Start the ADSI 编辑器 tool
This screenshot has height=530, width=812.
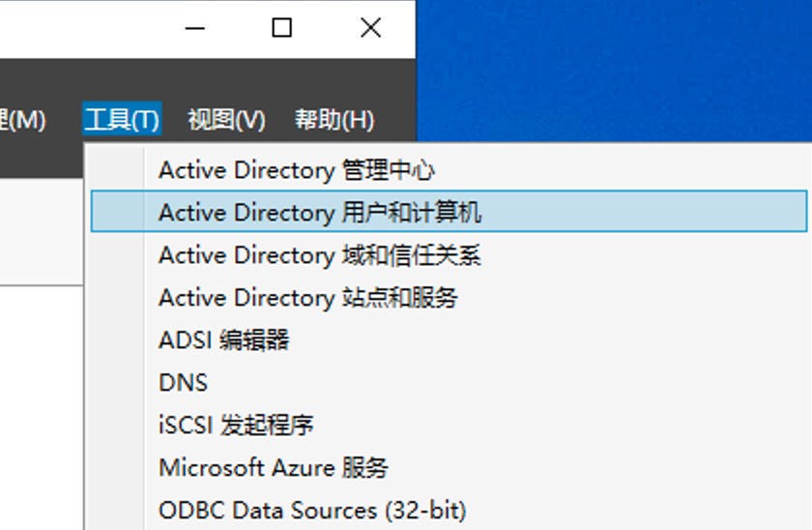(x=223, y=340)
